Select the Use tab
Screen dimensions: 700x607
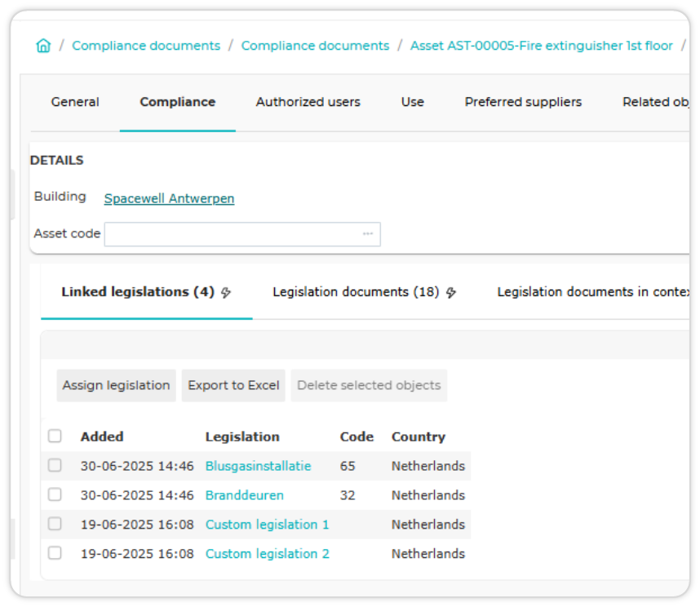413,102
